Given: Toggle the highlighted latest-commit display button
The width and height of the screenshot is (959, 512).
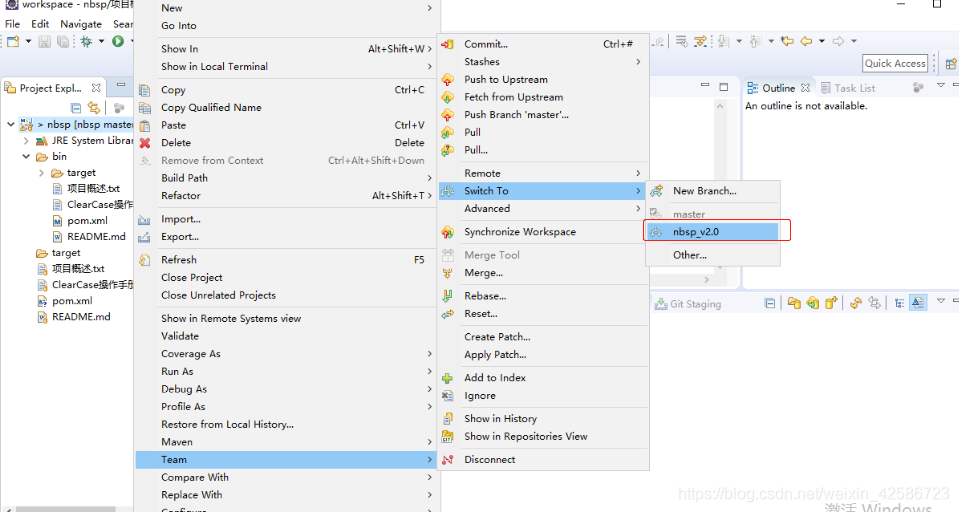Looking at the screenshot, I should click(x=918, y=302).
